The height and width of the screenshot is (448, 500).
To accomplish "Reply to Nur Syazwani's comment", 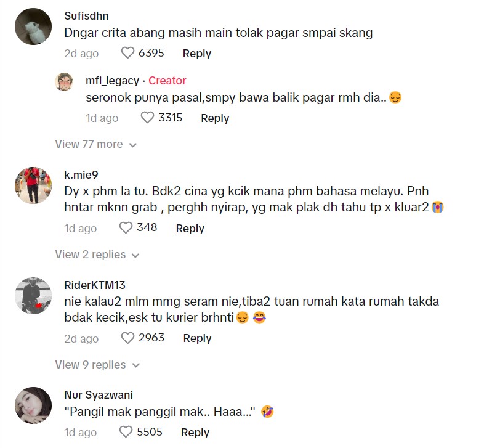I will coord(195,433).
